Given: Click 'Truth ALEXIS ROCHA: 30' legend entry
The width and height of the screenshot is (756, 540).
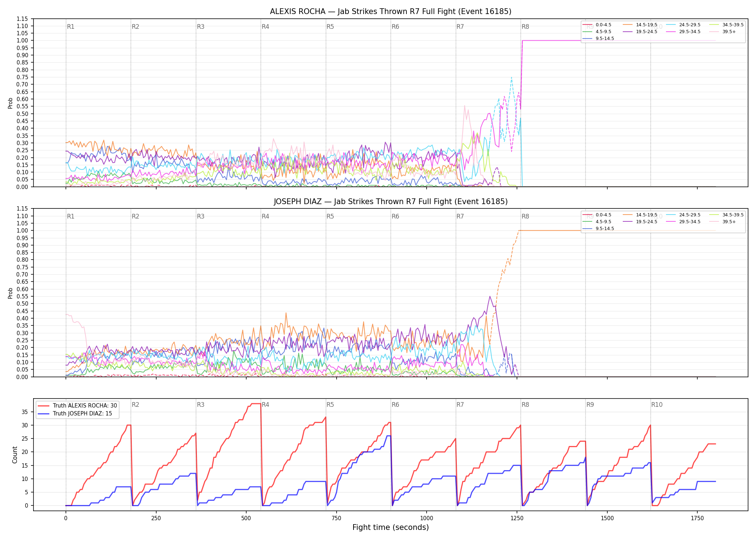Looking at the screenshot, I should (x=77, y=406).
